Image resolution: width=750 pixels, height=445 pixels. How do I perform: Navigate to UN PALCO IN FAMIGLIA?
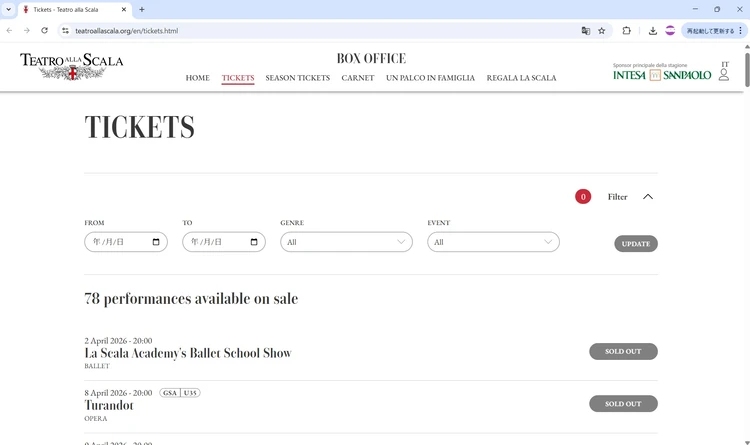coord(430,78)
